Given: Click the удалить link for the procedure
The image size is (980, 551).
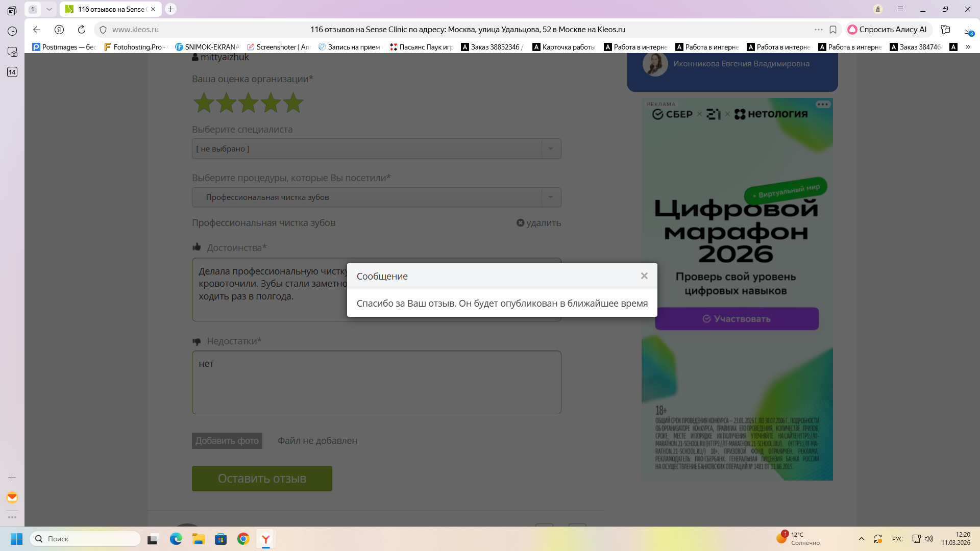Looking at the screenshot, I should (x=538, y=223).
